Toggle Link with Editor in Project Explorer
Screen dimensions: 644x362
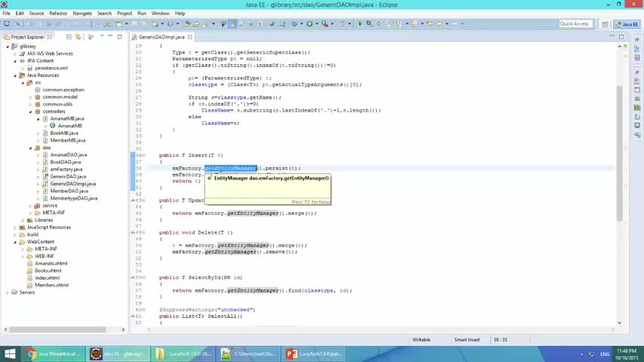[78, 37]
